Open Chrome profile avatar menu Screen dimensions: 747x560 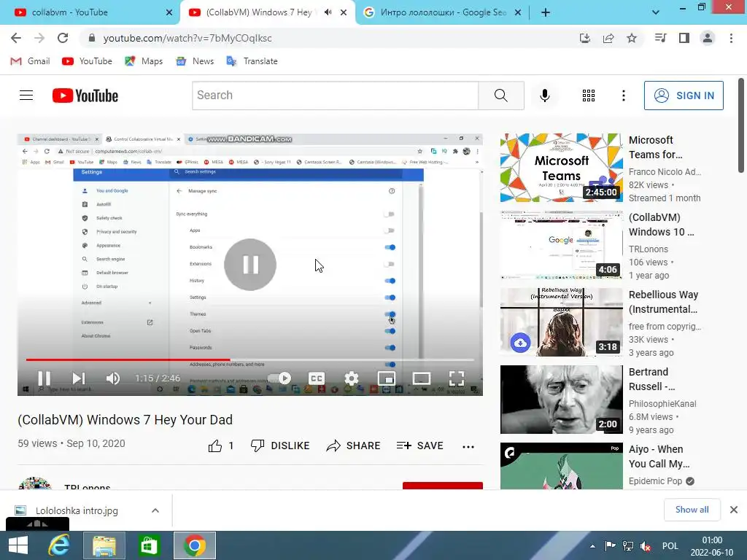coord(708,38)
